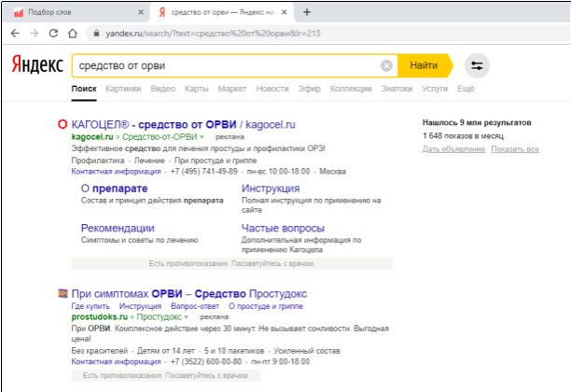Open the Новости tab
572x392 pixels.
pos(272,89)
